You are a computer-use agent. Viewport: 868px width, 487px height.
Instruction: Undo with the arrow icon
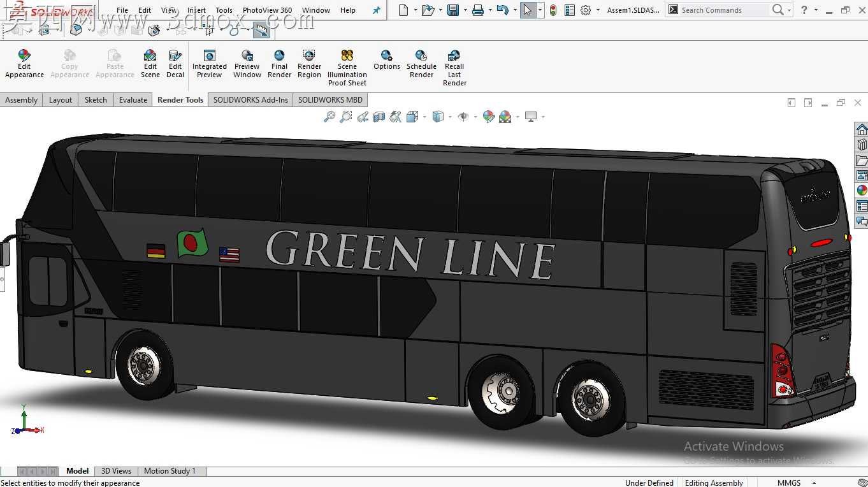(503, 10)
